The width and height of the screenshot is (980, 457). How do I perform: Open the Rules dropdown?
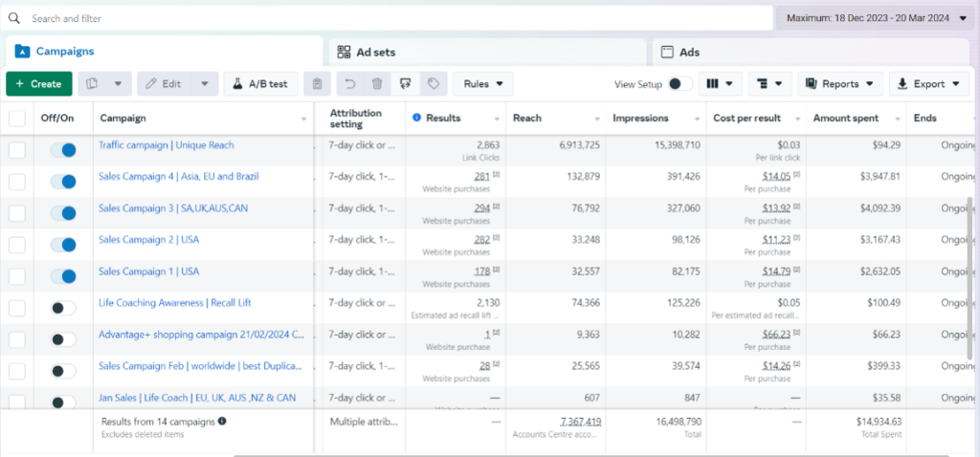pos(482,84)
